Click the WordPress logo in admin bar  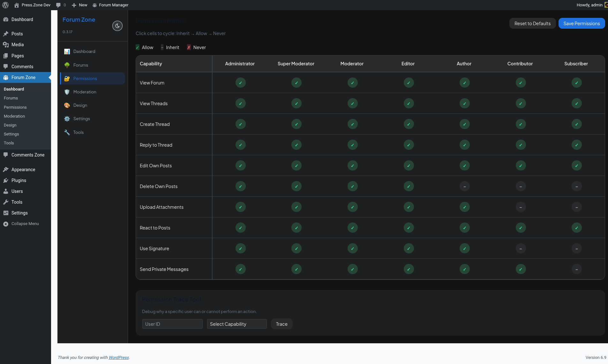point(5,5)
